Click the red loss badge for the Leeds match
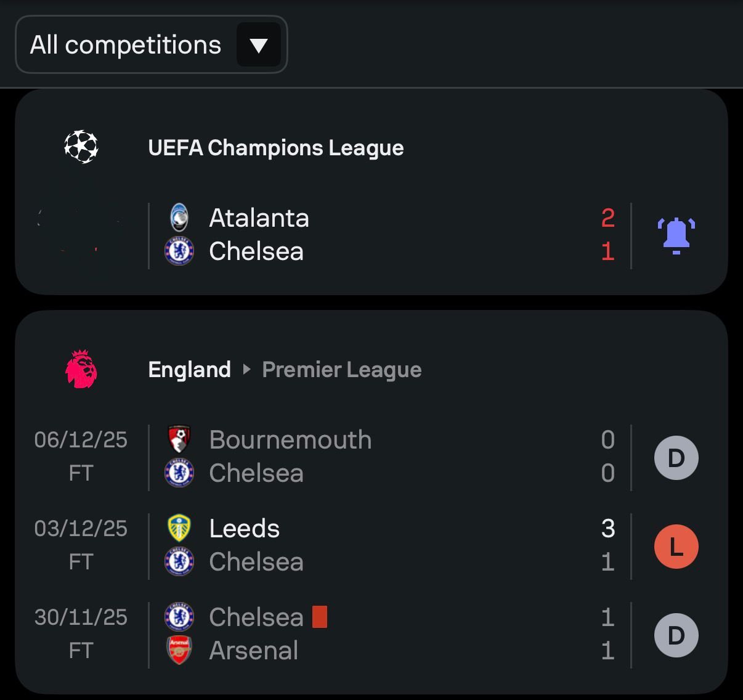Viewport: 743px width, 700px height. pos(676,547)
